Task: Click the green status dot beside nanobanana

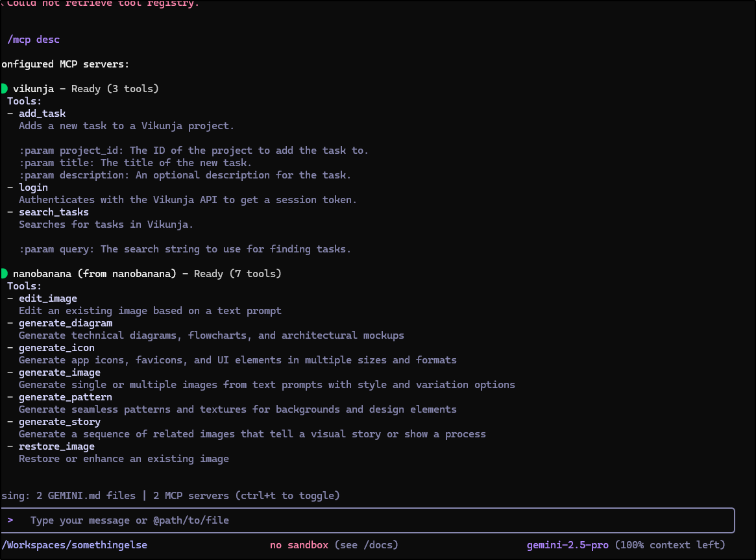Action: (4, 274)
